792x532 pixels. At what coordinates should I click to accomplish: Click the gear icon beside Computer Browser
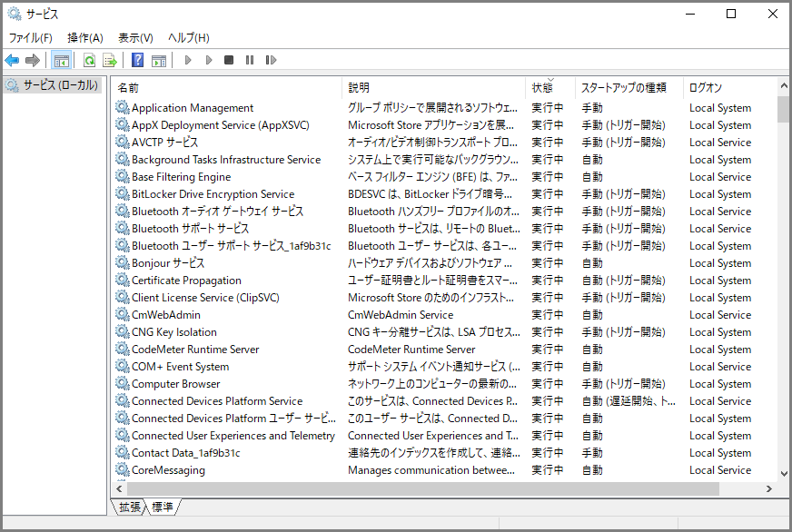coord(123,383)
